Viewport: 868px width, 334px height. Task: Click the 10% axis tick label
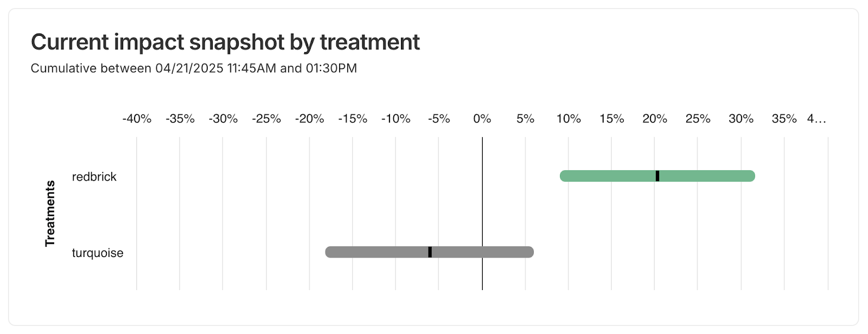[569, 119]
